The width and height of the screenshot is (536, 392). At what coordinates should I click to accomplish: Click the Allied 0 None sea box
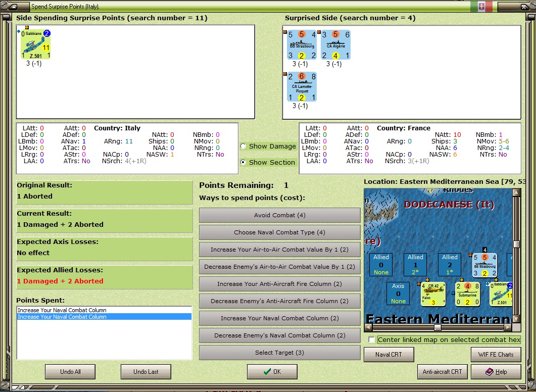[x=381, y=265]
